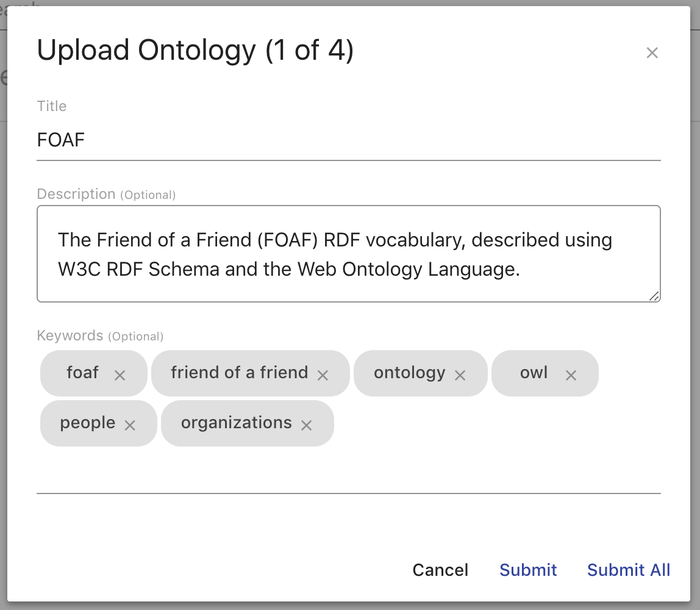Submit all ontologies at once

coord(629,570)
